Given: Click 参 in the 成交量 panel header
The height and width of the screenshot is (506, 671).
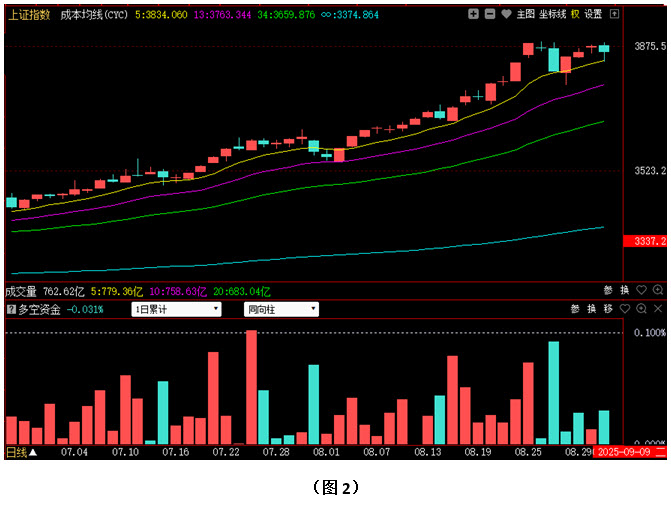Looking at the screenshot, I should [x=608, y=290].
